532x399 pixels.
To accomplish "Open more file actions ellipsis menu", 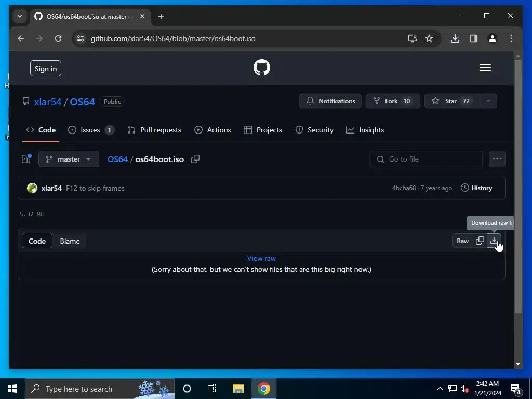I will pyautogui.click(x=497, y=159).
